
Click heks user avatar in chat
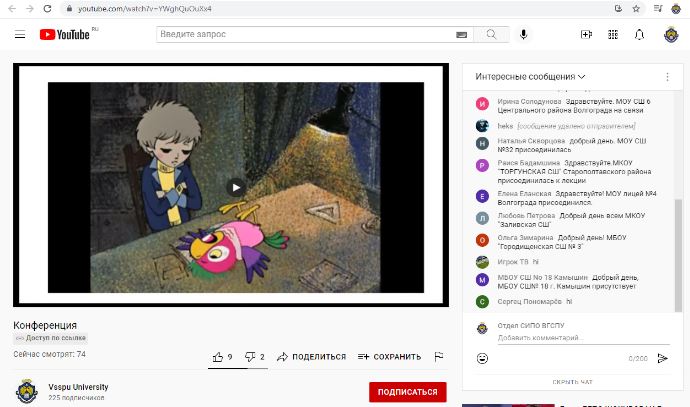(x=482, y=126)
